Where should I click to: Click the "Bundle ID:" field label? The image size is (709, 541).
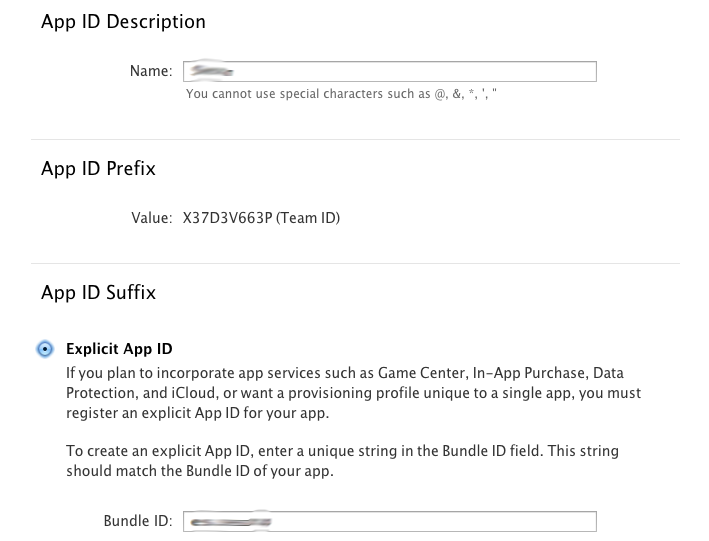coord(138,521)
